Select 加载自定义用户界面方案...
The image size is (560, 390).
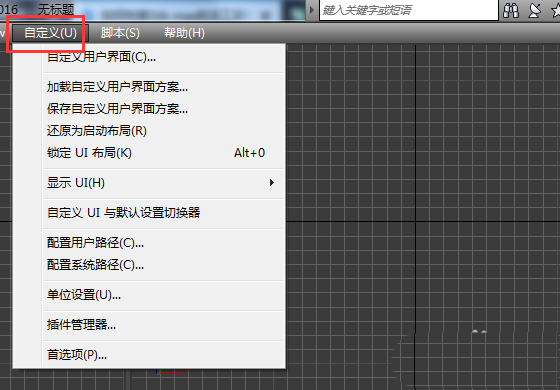coord(164,86)
